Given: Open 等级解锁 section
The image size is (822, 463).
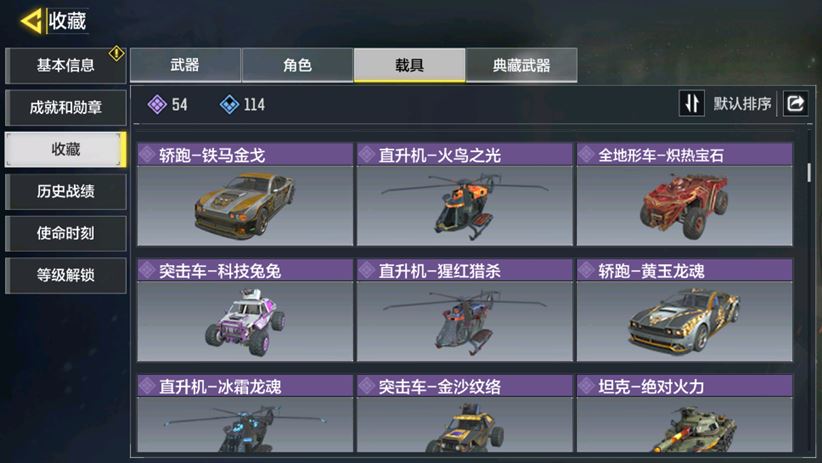Looking at the screenshot, I should [66, 275].
